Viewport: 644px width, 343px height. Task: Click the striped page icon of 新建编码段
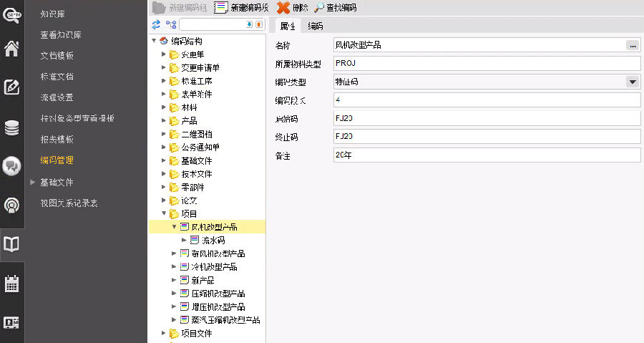221,7
